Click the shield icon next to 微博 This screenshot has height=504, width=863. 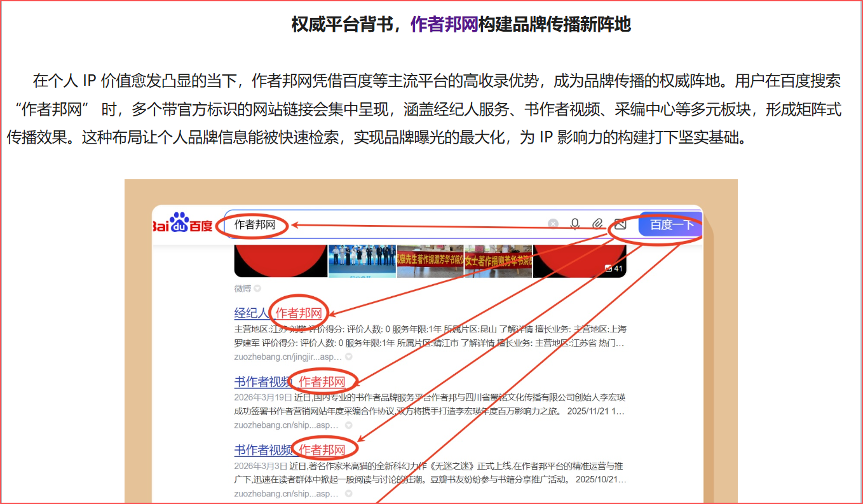click(x=257, y=289)
